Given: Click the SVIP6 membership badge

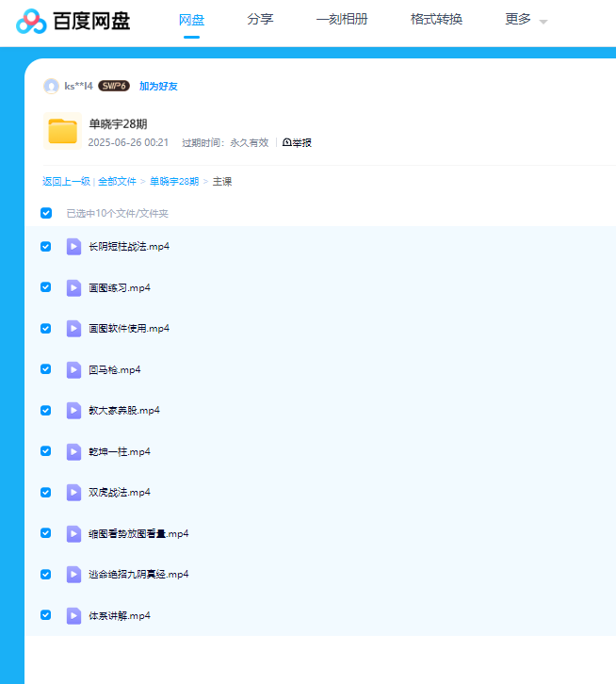Looking at the screenshot, I should (x=113, y=86).
